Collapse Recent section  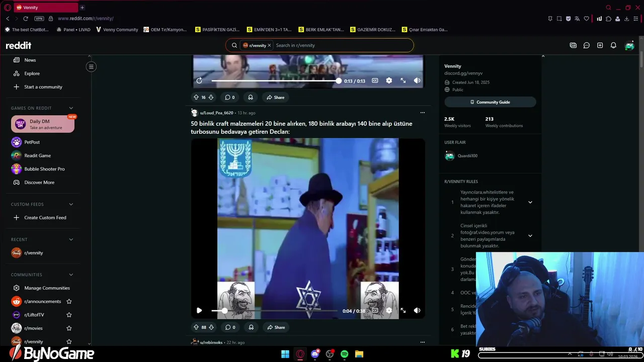71,239
